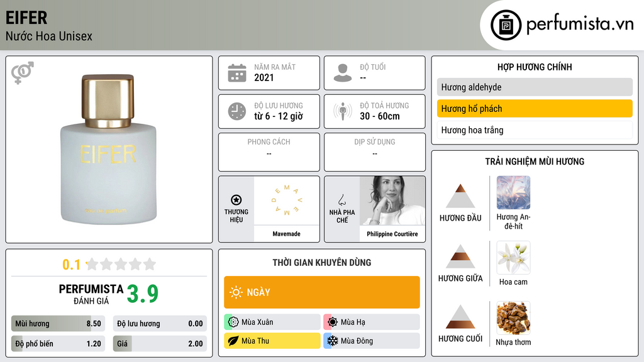The height and width of the screenshot is (362, 644).
Task: Select the Ngày recommended time bar
Action: tap(322, 292)
